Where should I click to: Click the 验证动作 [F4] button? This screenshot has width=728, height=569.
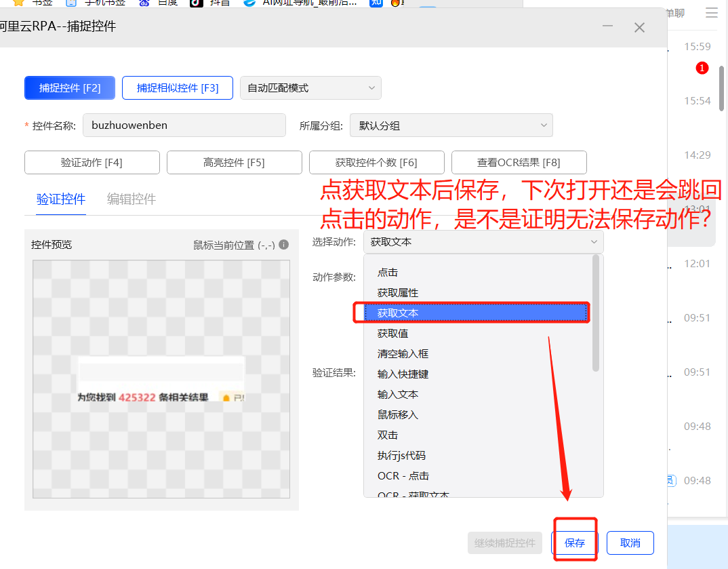click(x=92, y=163)
